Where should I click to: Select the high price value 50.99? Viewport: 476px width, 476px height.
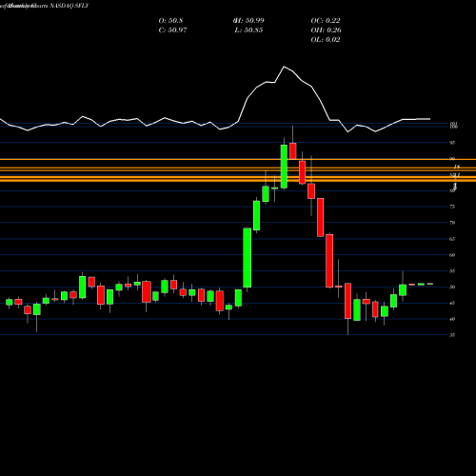tap(248, 21)
